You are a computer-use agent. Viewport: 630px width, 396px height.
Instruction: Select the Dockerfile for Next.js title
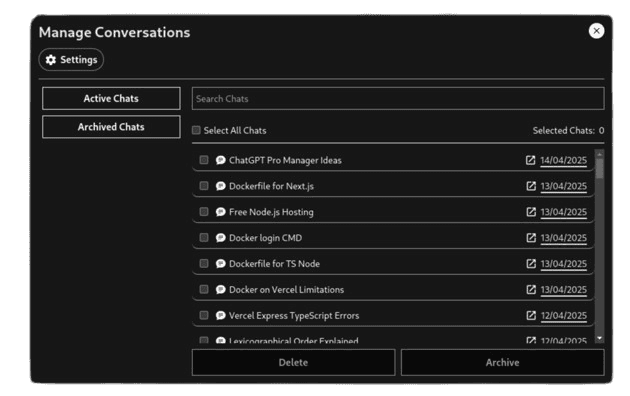[271, 186]
